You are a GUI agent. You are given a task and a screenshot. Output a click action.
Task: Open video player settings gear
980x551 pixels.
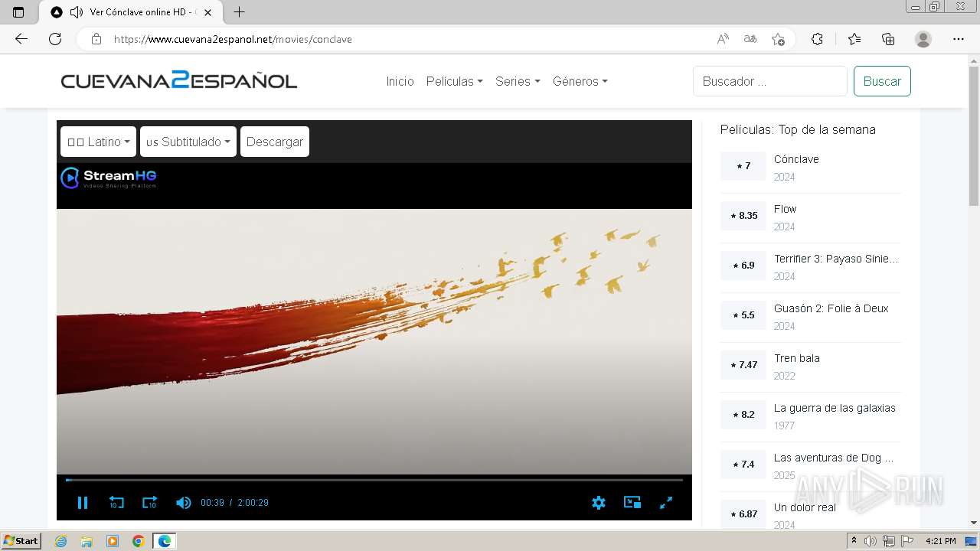coord(599,503)
